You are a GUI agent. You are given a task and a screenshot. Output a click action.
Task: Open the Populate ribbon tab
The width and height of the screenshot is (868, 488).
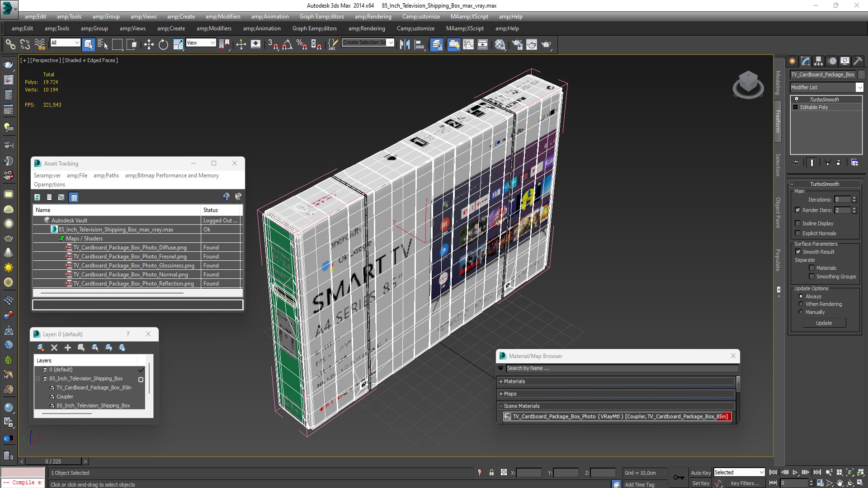coord(778,260)
